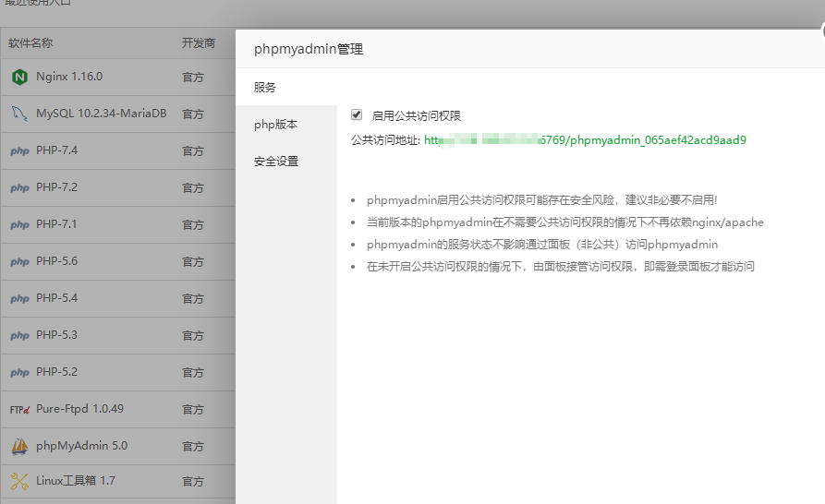825x504 pixels.
Task: Click the note about 面板接管访问权限
Action: click(561, 267)
